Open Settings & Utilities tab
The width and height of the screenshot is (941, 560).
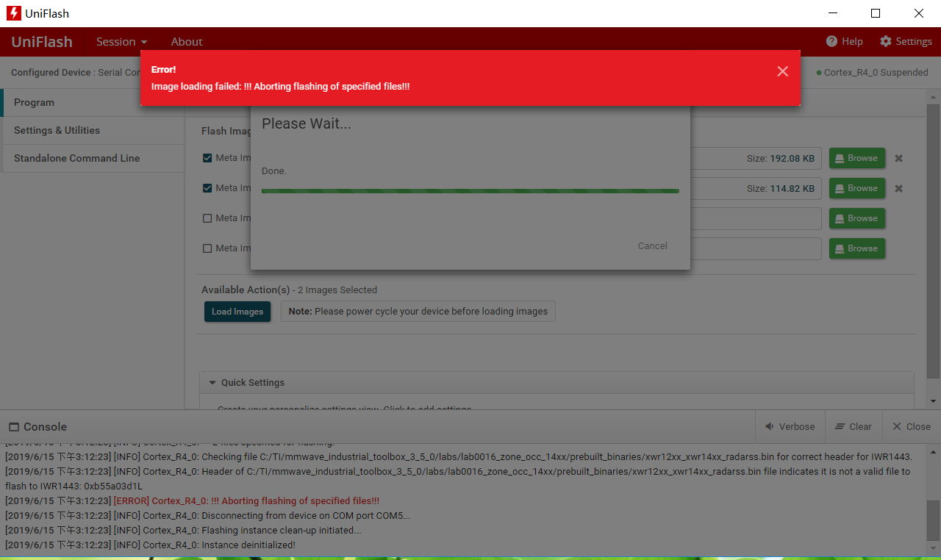coord(93,130)
